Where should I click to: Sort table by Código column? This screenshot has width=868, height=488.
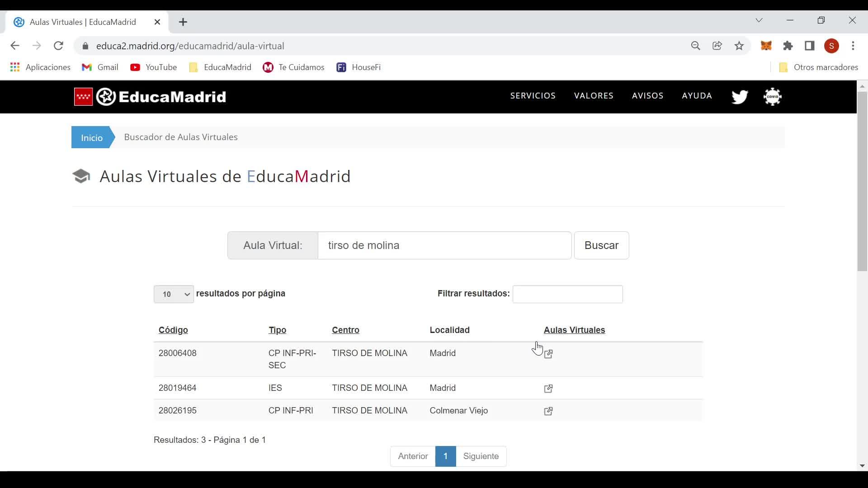173,330
